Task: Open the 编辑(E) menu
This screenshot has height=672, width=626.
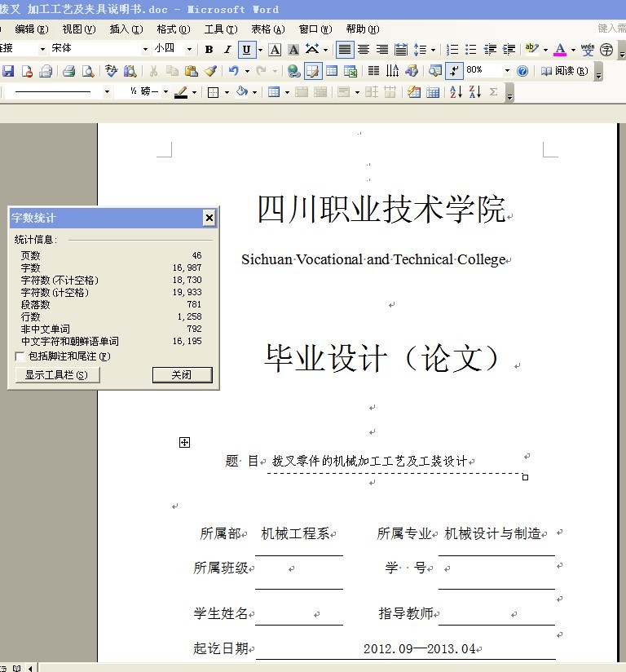Action: (x=32, y=29)
